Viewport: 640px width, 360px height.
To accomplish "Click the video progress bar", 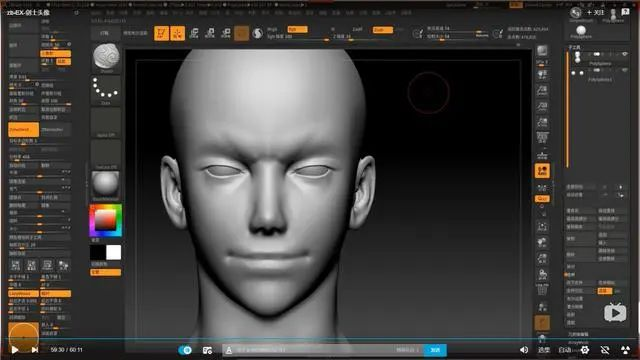I will click(320, 339).
